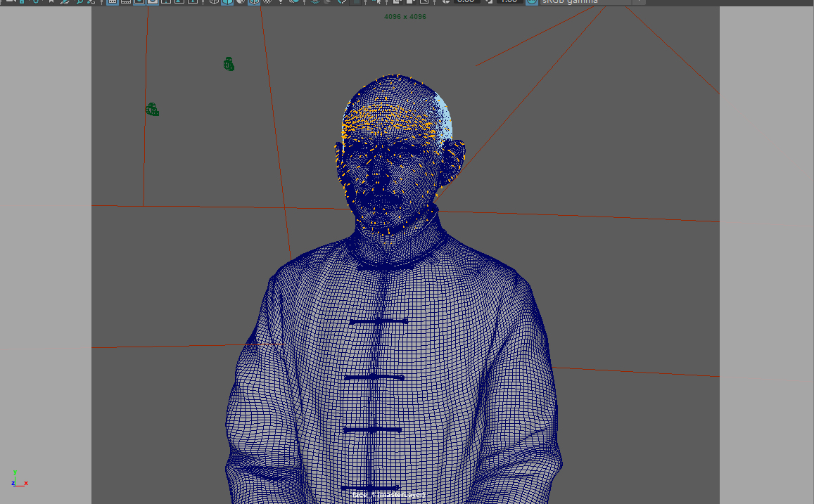Select the upper green light icon in viewport
Image resolution: width=814 pixels, height=504 pixels.
coord(229,64)
